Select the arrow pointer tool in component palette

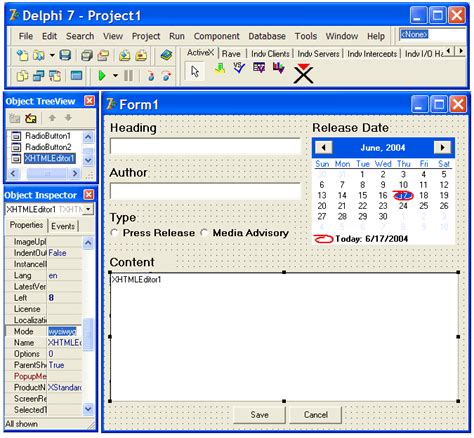click(x=195, y=71)
